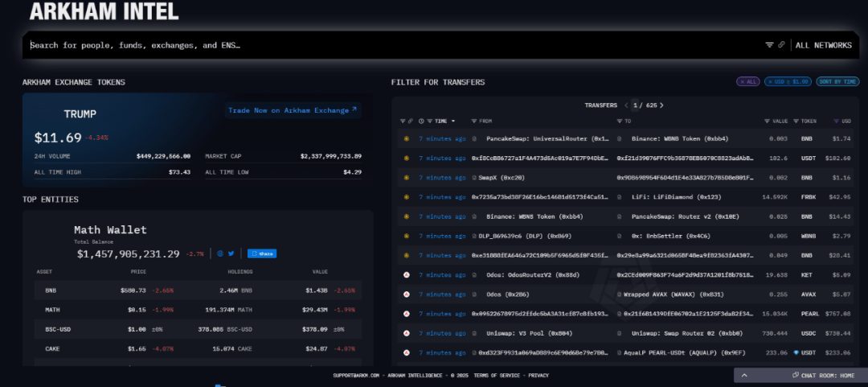This screenshot has width=868, height=387.
Task: Toggle the clock time-format icon
Action: click(x=422, y=121)
